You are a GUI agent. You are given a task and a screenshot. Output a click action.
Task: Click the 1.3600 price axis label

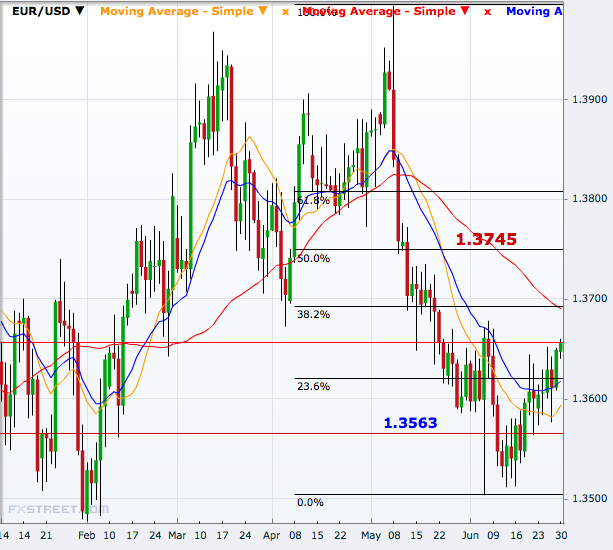(590, 398)
